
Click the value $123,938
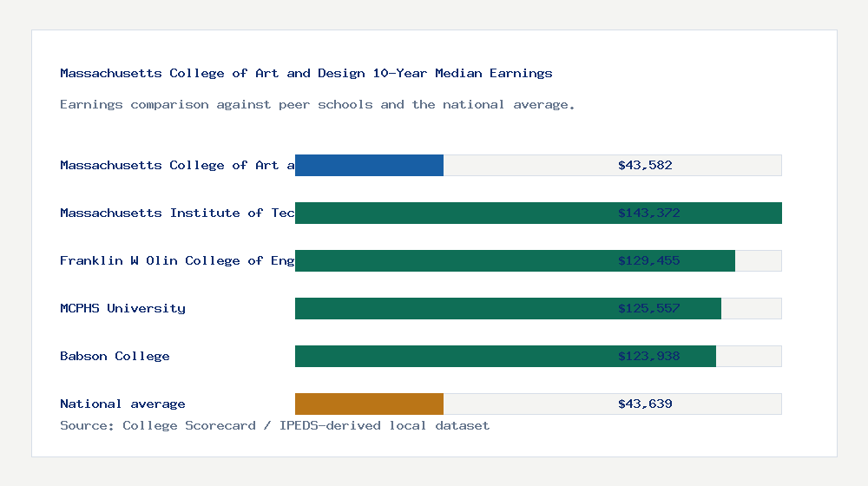[x=648, y=356]
